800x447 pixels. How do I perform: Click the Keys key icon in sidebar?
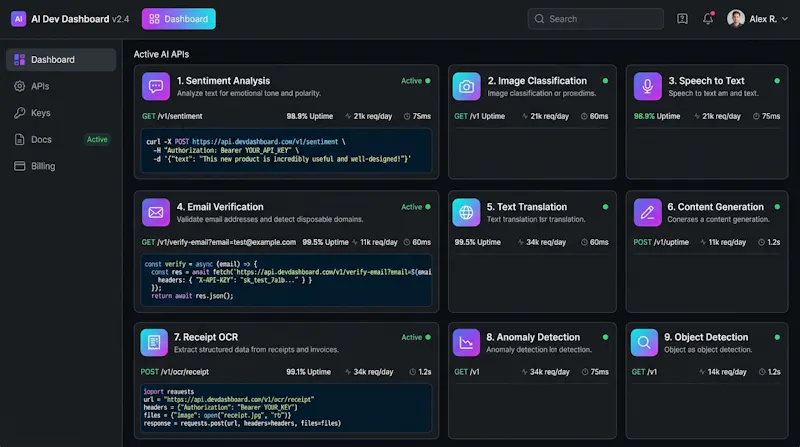click(19, 113)
